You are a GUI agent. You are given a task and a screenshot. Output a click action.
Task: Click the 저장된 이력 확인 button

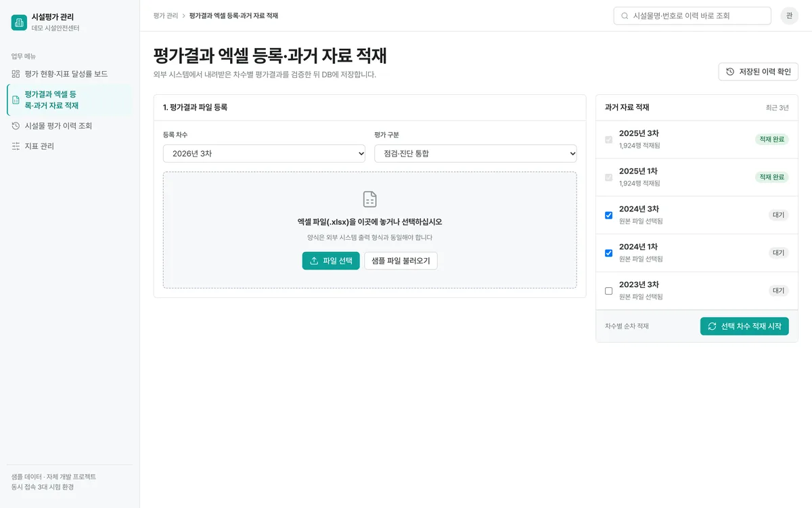758,72
